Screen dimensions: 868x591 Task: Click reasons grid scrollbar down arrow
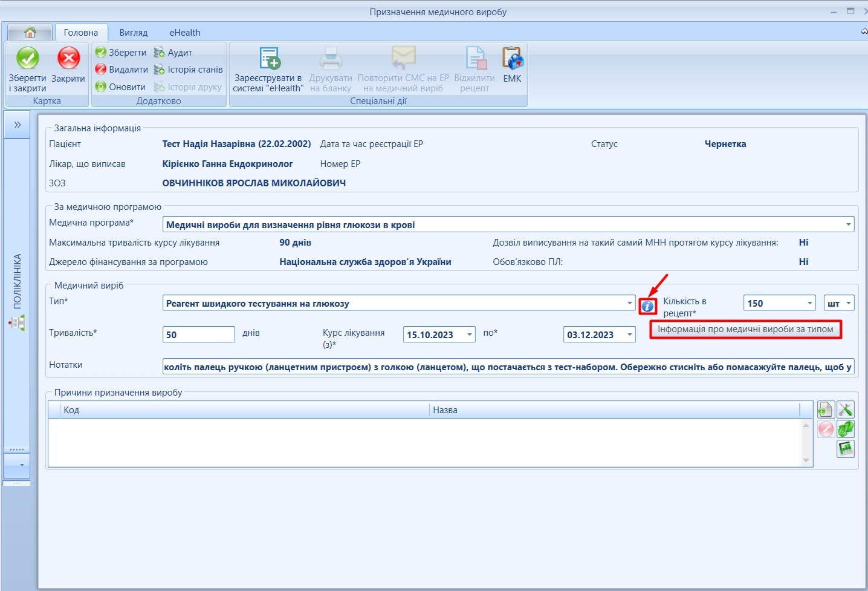pos(806,461)
